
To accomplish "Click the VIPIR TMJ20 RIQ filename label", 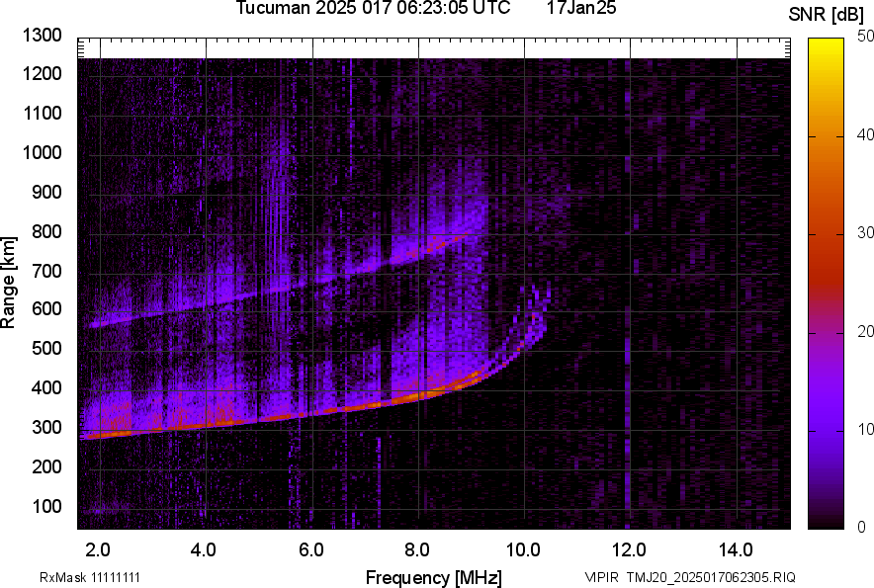I will point(689,577).
